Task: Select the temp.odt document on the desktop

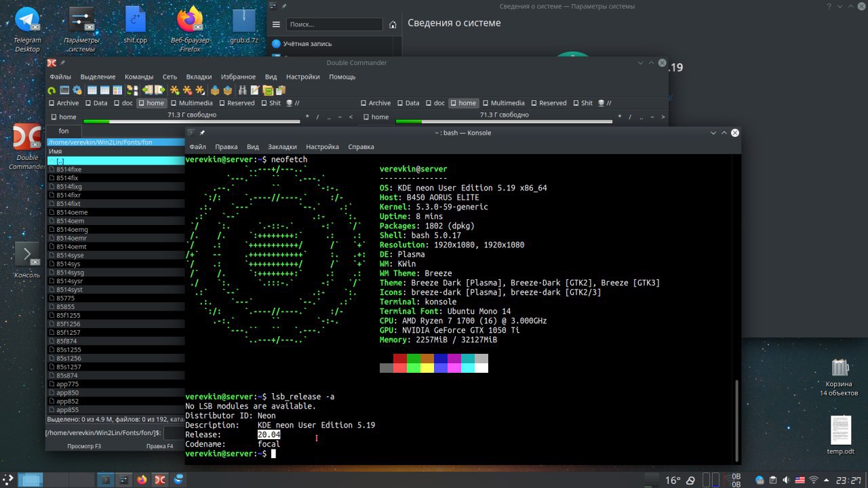Action: pyautogui.click(x=840, y=435)
